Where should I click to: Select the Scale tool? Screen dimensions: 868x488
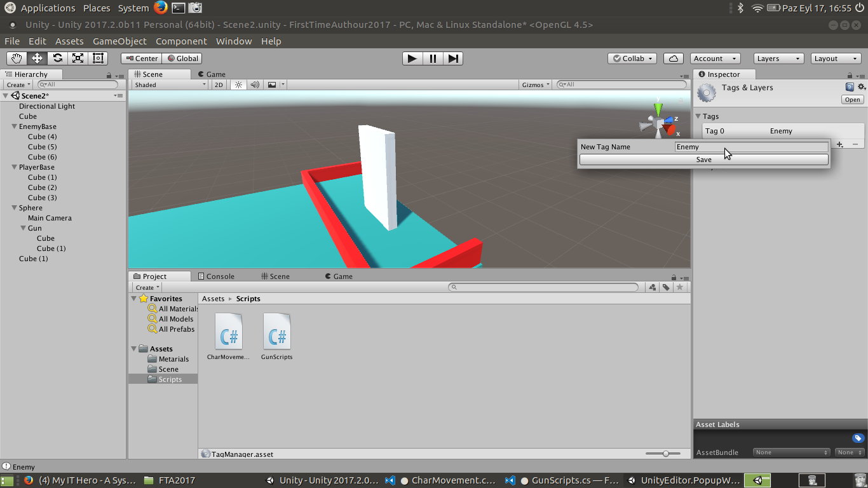click(78, 58)
